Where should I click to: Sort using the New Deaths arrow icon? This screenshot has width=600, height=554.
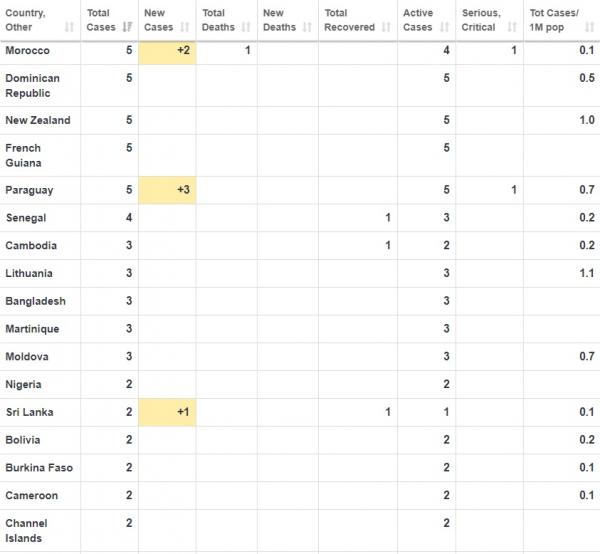click(x=308, y=27)
